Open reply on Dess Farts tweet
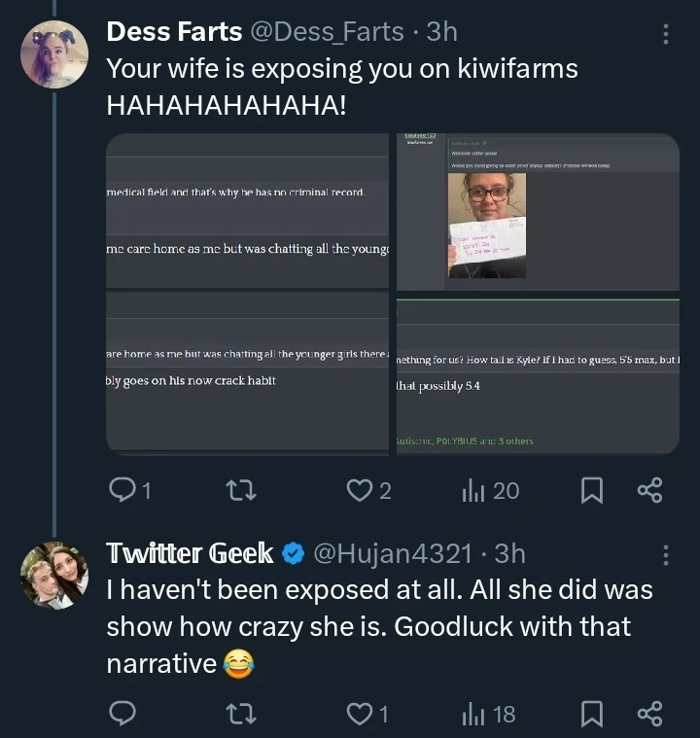Image resolution: width=700 pixels, height=738 pixels. (x=130, y=490)
